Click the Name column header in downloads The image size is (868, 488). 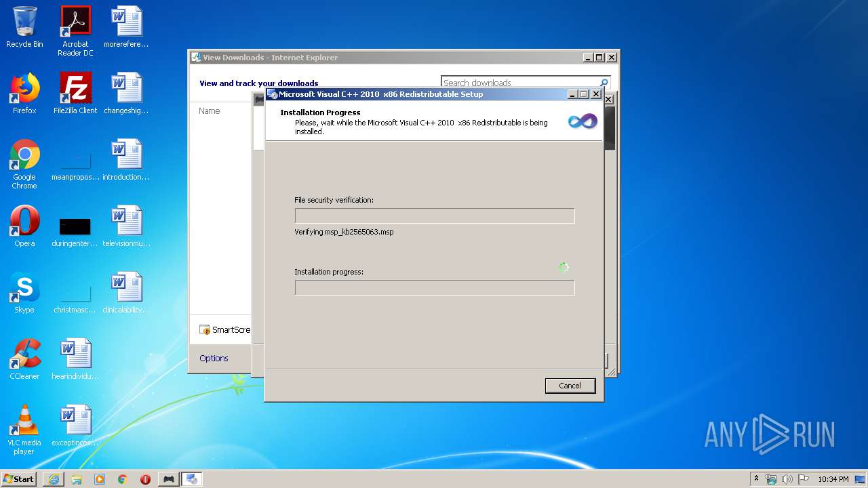(210, 110)
